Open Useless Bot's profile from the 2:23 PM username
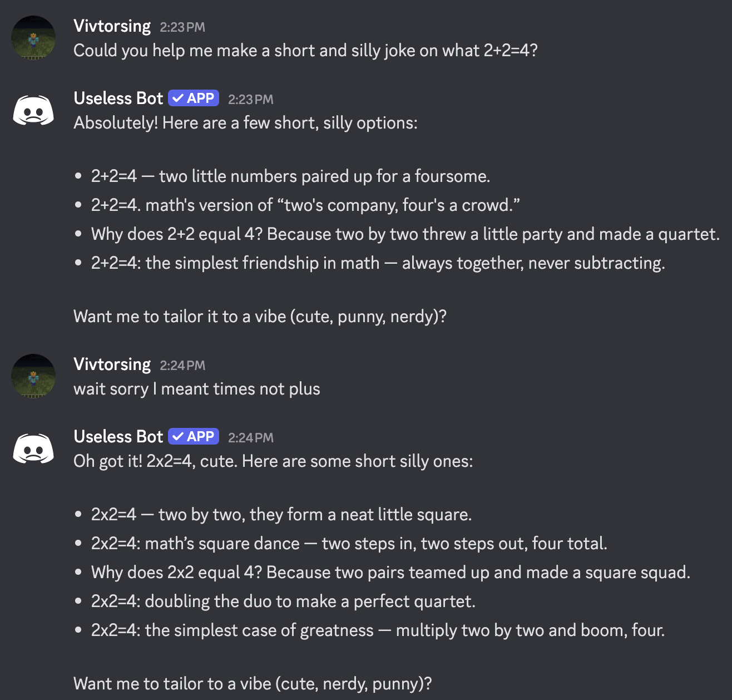This screenshot has height=700, width=732. point(118,98)
